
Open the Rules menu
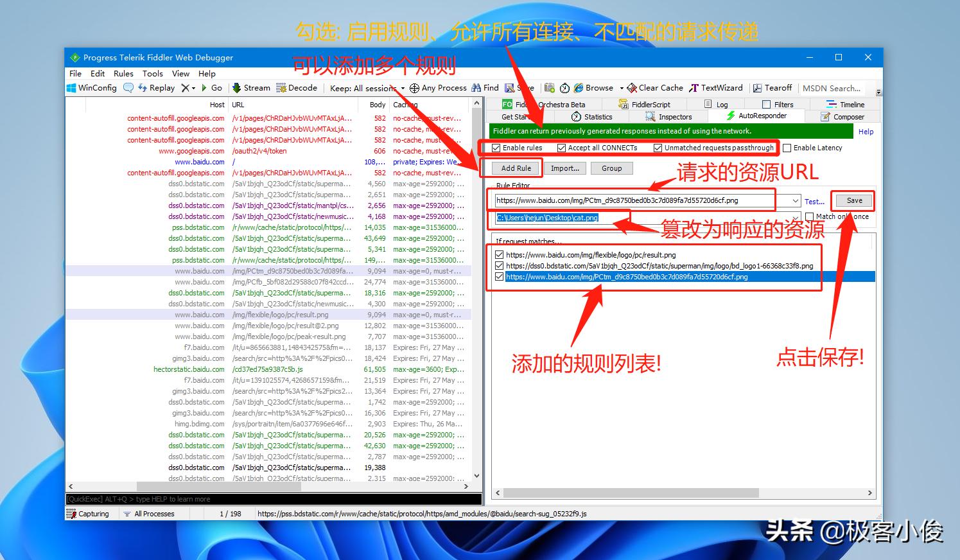123,74
